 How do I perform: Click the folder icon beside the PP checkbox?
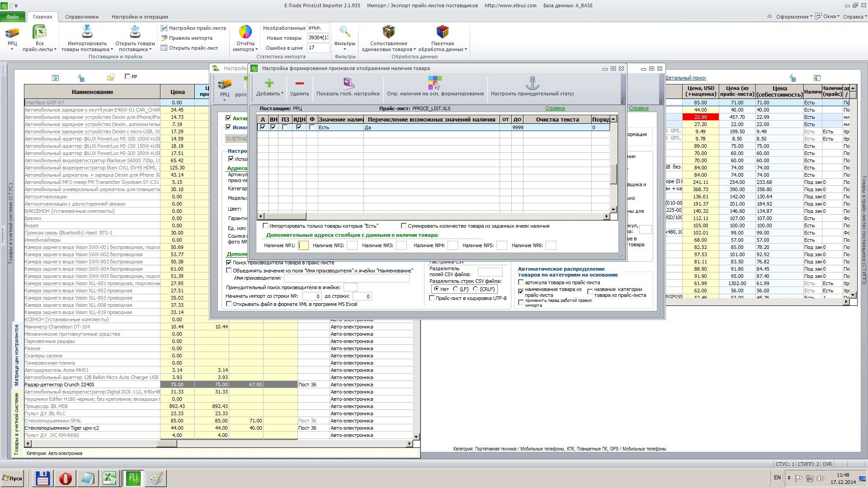pyautogui.click(x=110, y=78)
